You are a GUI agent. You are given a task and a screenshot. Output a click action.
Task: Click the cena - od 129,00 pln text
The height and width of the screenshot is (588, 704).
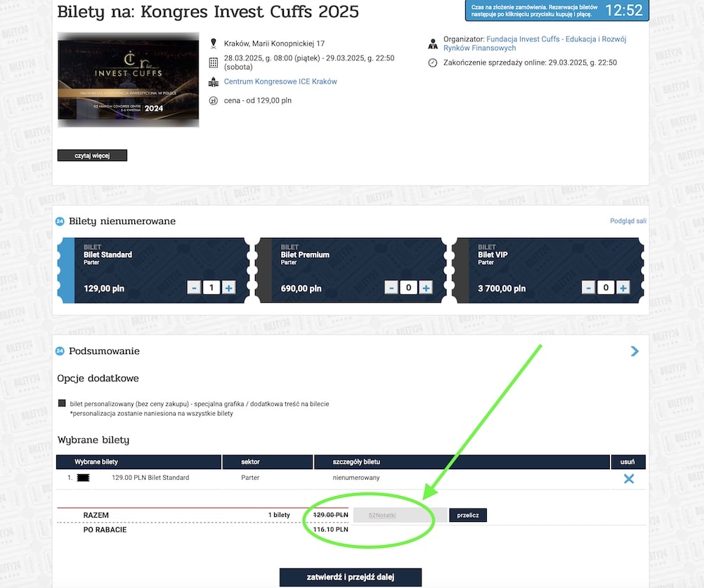click(258, 100)
